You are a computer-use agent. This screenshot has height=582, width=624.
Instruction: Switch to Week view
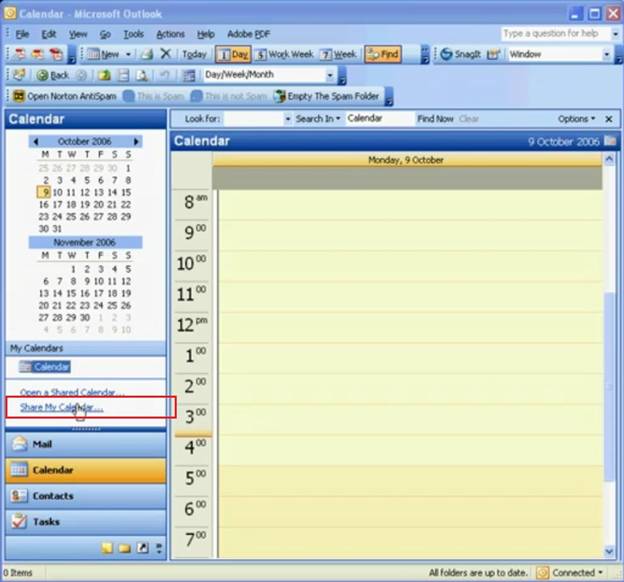[x=338, y=54]
